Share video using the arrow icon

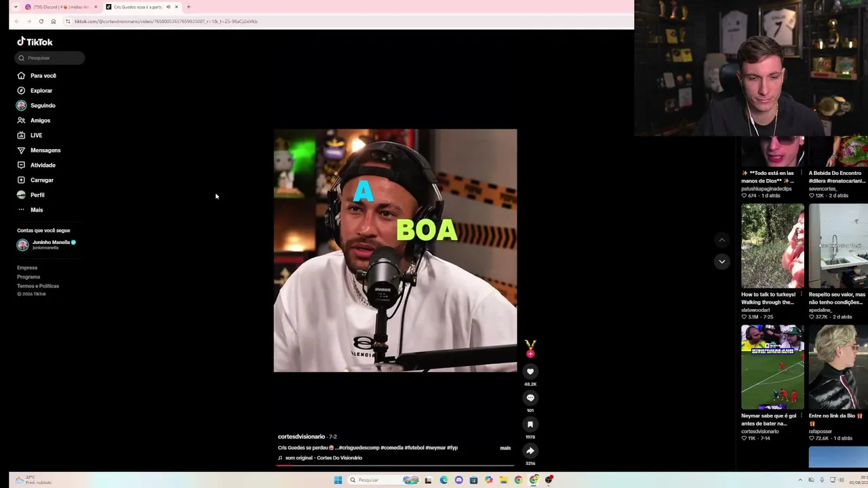click(x=530, y=451)
